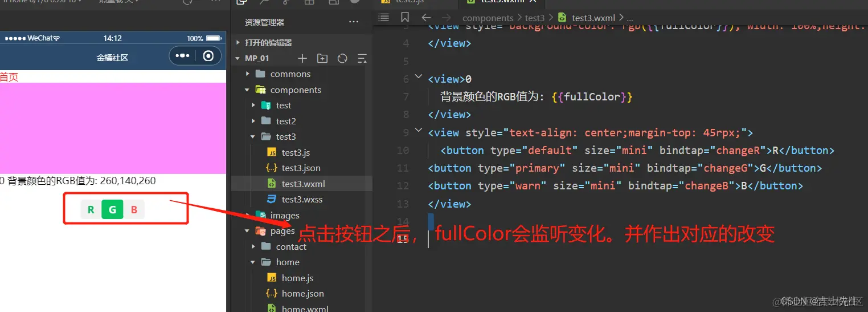Click the RGB value text 260,140,260
This screenshot has width=868, height=312.
pyautogui.click(x=128, y=181)
